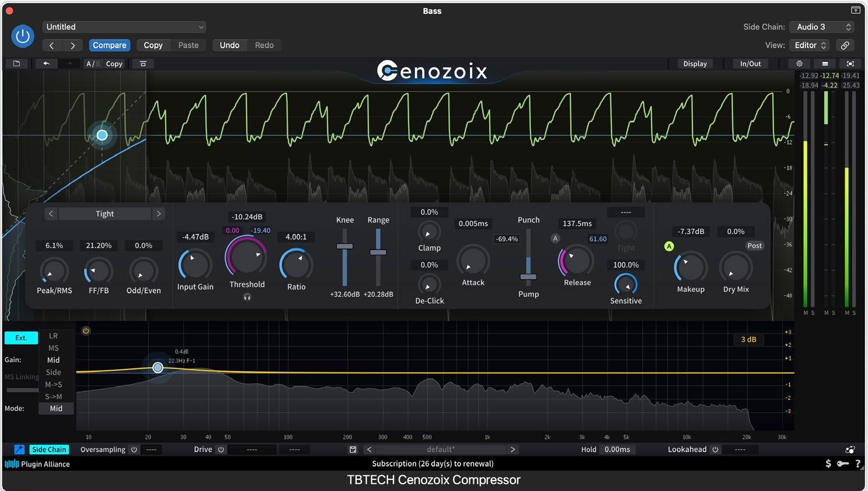
Task: Click the link chain icon near View
Action: pos(845,45)
